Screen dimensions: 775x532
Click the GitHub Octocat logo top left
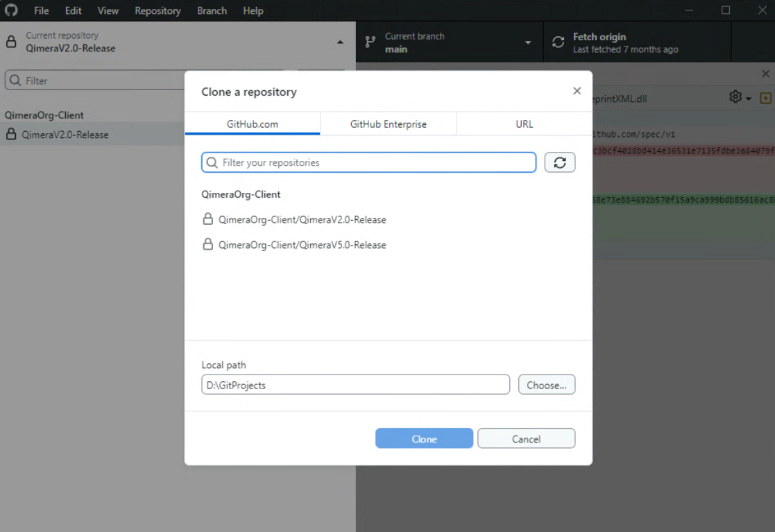pos(10,10)
